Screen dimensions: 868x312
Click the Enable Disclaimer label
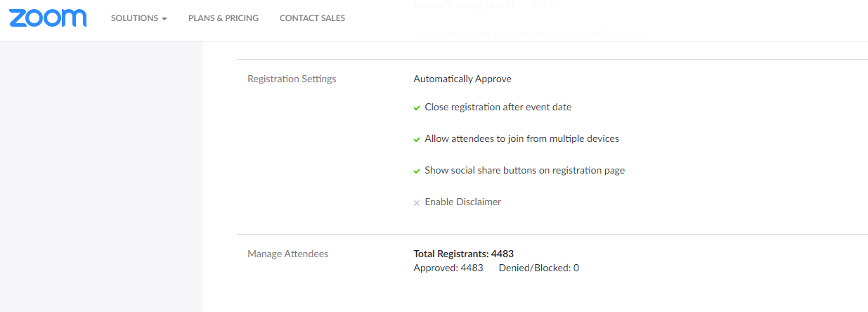[462, 202]
